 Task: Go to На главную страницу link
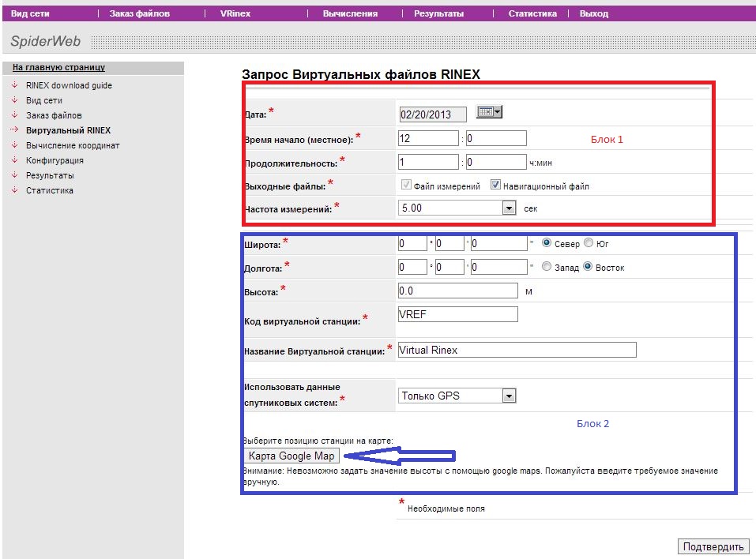(x=58, y=67)
